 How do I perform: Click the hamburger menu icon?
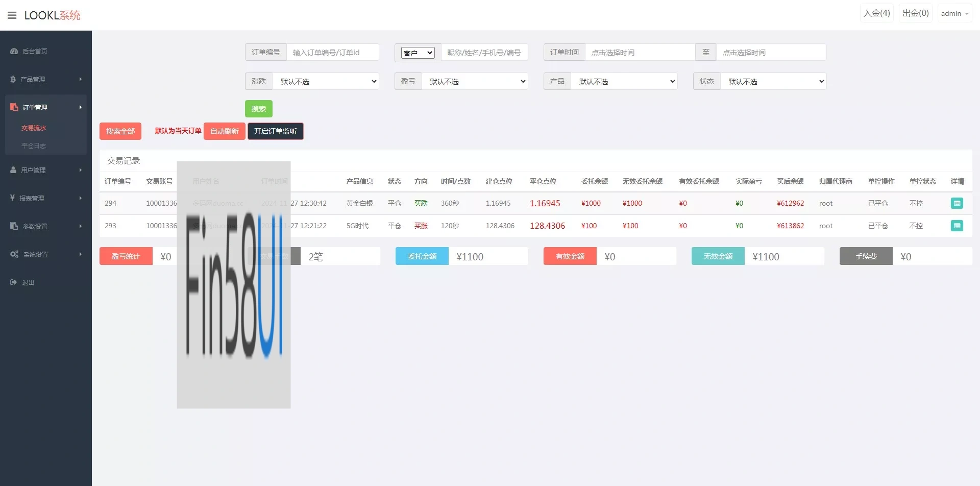(x=12, y=15)
